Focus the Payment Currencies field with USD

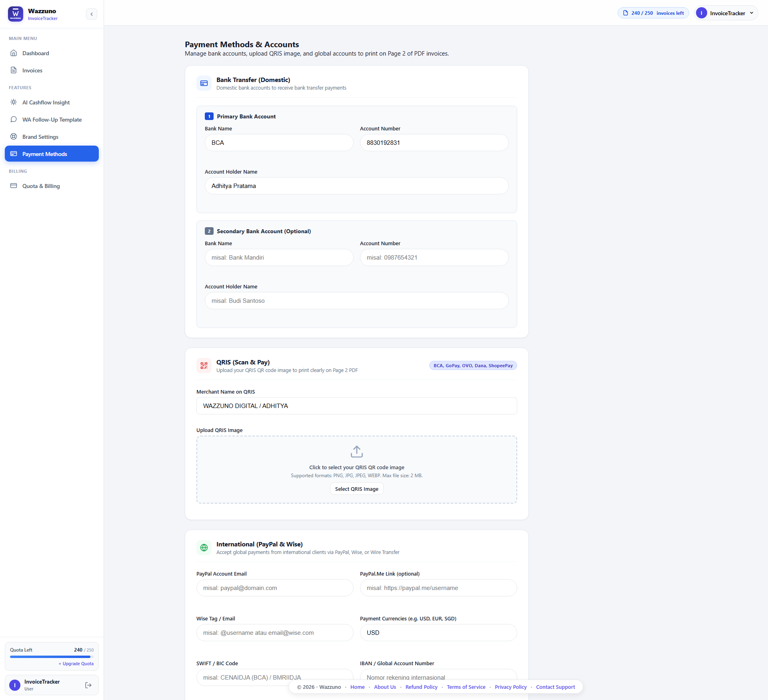click(438, 633)
